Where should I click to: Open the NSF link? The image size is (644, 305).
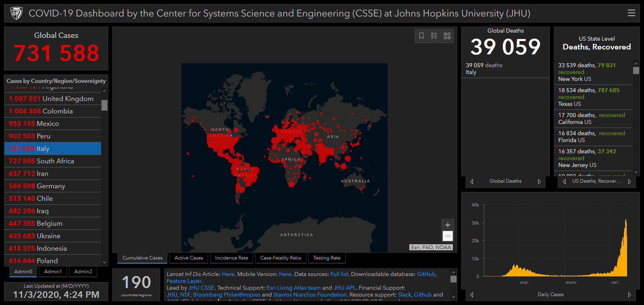point(185,295)
